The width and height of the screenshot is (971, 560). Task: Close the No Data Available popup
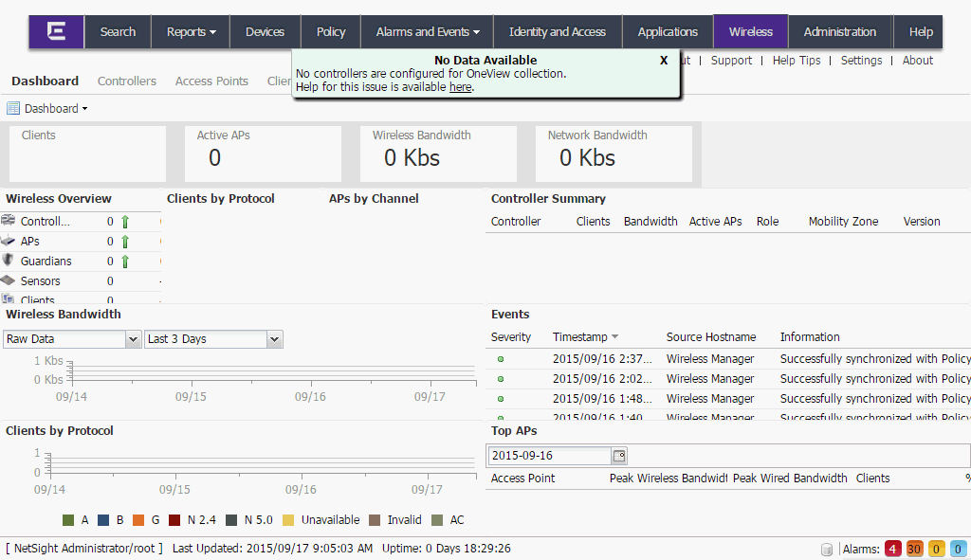coord(664,60)
